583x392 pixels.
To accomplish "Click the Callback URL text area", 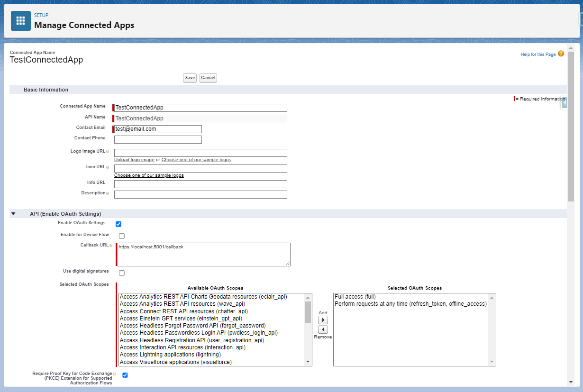I will 204,255.
